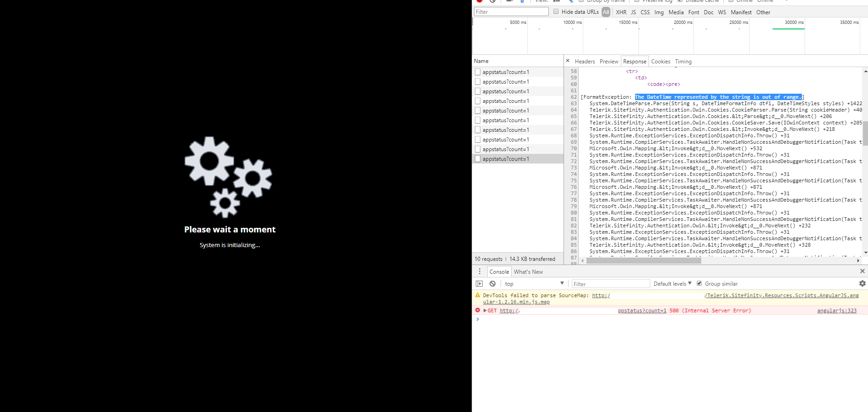Image resolution: width=868 pixels, height=412 pixels.
Task: Switch to the Preview tab
Action: point(609,62)
